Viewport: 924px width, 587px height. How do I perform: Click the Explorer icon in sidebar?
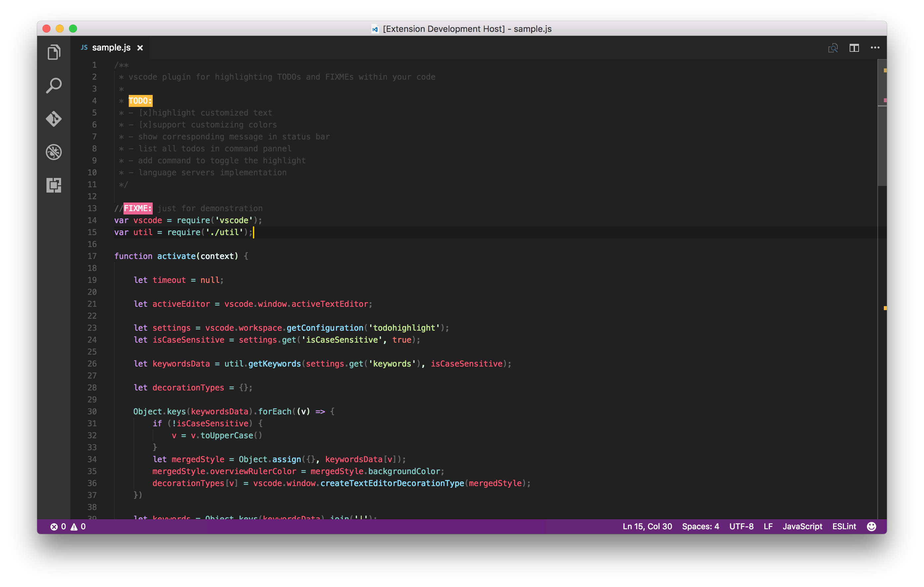tap(54, 53)
